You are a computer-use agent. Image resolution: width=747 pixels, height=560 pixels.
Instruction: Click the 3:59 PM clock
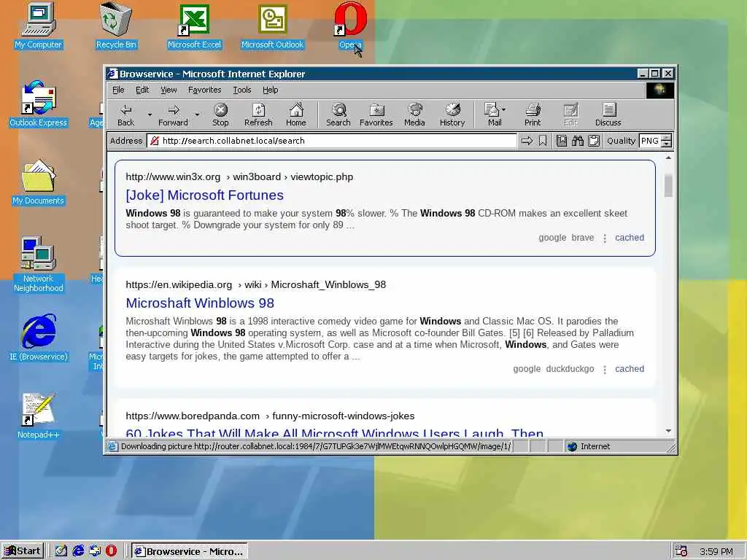tap(716, 551)
